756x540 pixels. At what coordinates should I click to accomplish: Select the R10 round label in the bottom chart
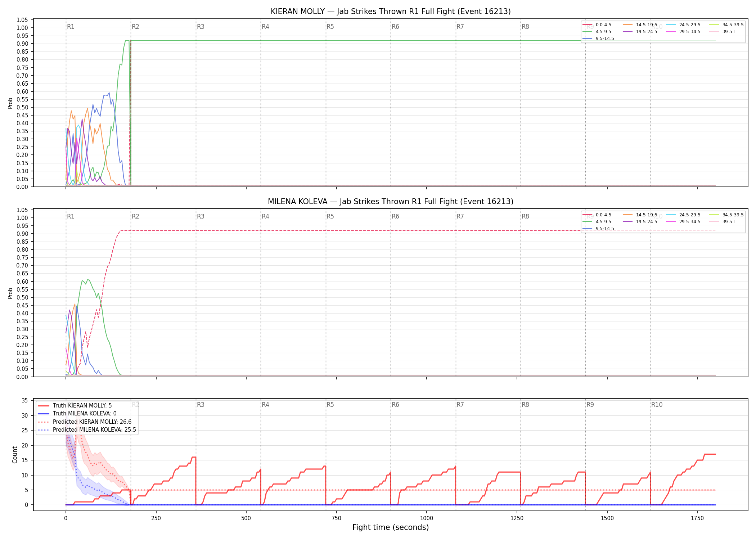click(657, 405)
